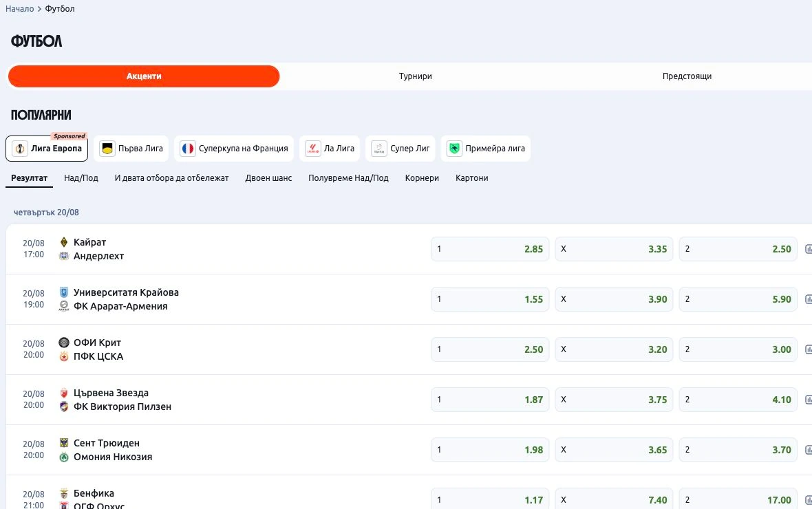Go to Начало breadcrumb link
The width and height of the screenshot is (812, 509).
[x=20, y=9]
